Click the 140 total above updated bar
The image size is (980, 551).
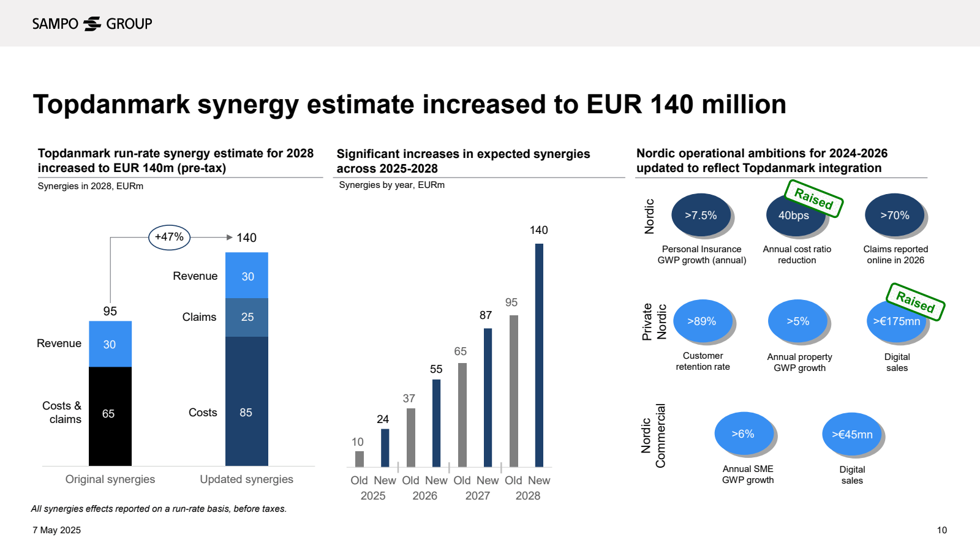pos(247,238)
